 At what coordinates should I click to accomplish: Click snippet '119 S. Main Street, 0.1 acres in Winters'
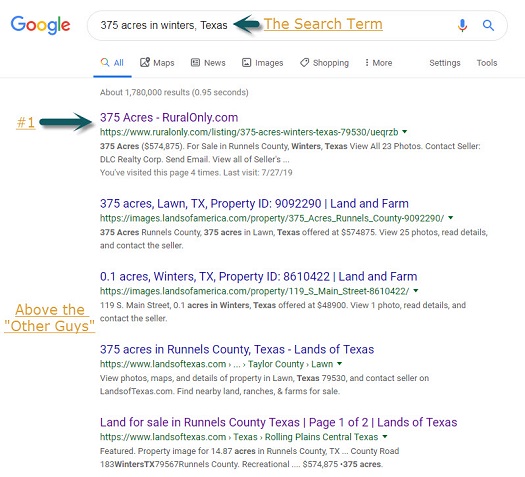pyautogui.click(x=283, y=312)
